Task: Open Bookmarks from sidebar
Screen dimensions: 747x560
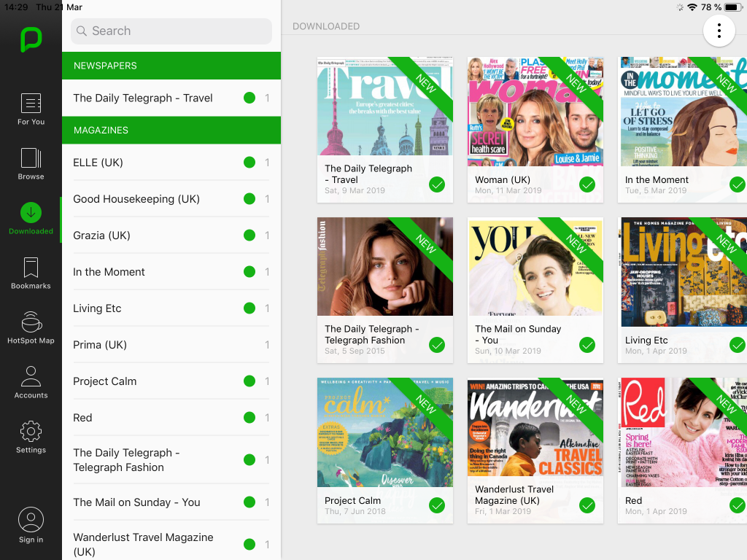Action: click(31, 273)
